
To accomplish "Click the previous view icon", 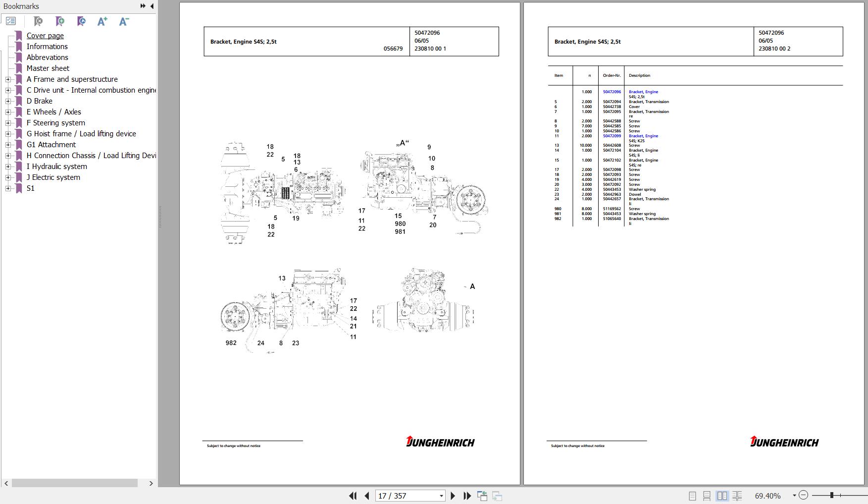I will click(x=482, y=496).
